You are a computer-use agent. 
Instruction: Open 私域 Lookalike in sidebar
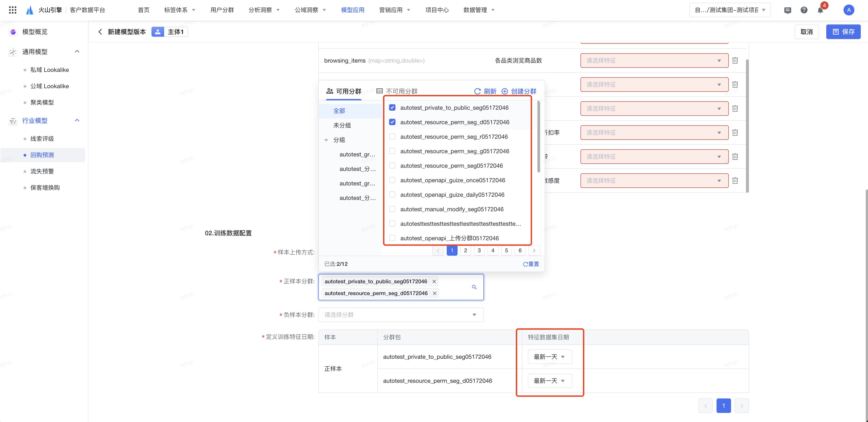[49, 70]
